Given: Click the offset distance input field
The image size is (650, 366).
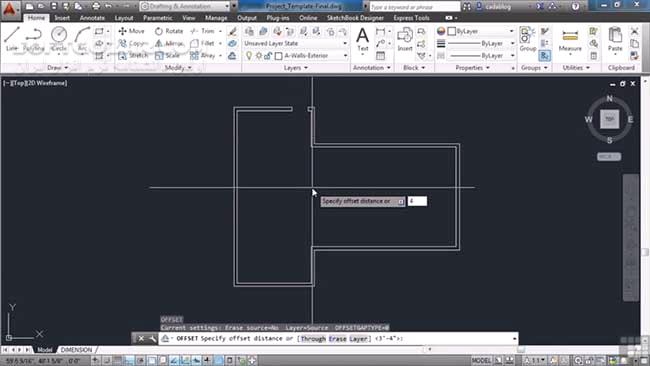Looking at the screenshot, I should (417, 201).
